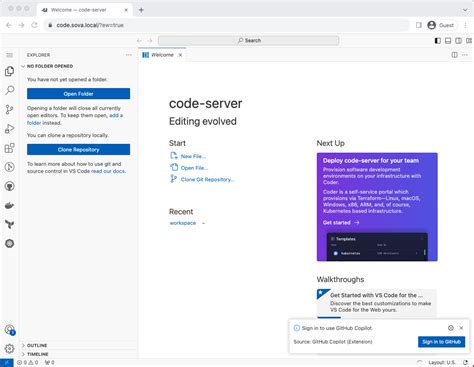
Task: Open the GitHub view in activity bar
Action: [10, 186]
